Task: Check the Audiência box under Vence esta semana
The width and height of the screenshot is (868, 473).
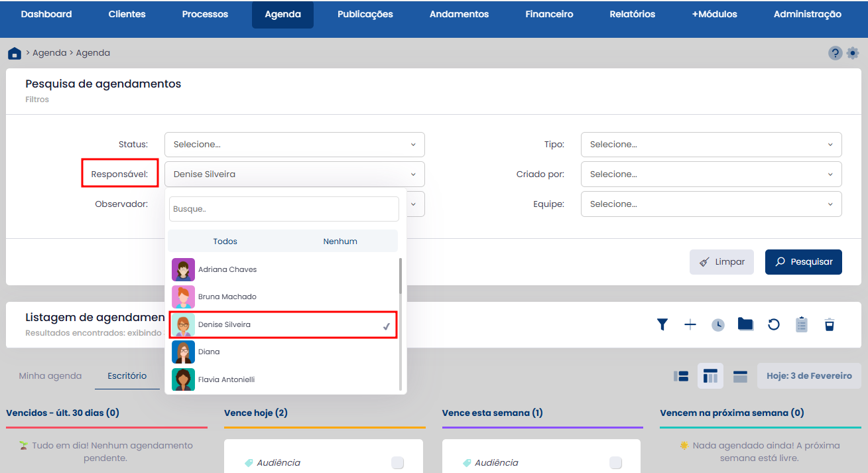Action: tap(615, 463)
